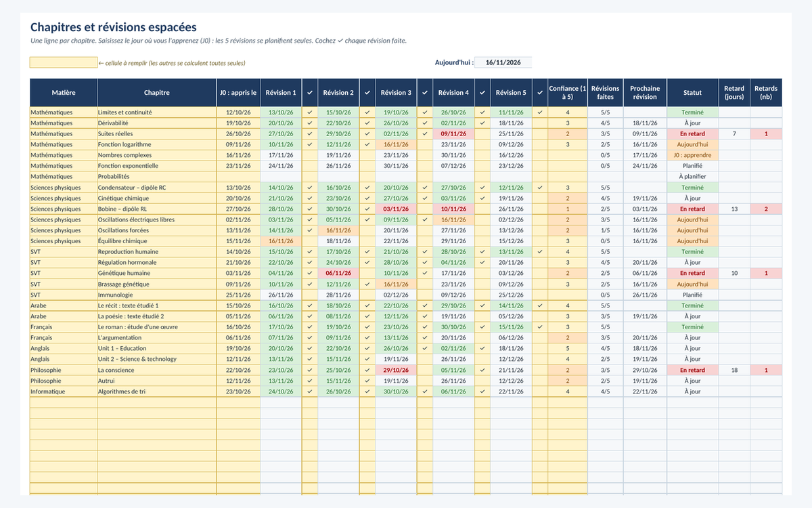Check the empty Révision 5 box for Dérivabilité
This screenshot has height=508, width=812.
pyautogui.click(x=540, y=123)
